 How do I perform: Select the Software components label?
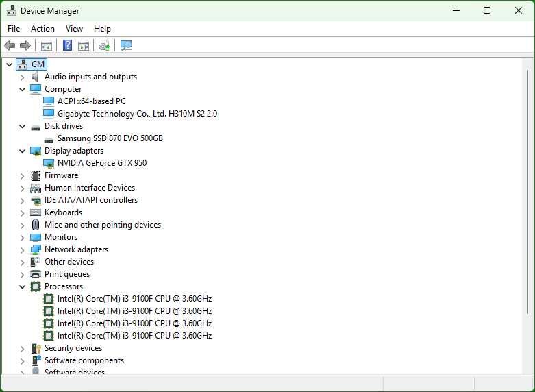[84, 360]
